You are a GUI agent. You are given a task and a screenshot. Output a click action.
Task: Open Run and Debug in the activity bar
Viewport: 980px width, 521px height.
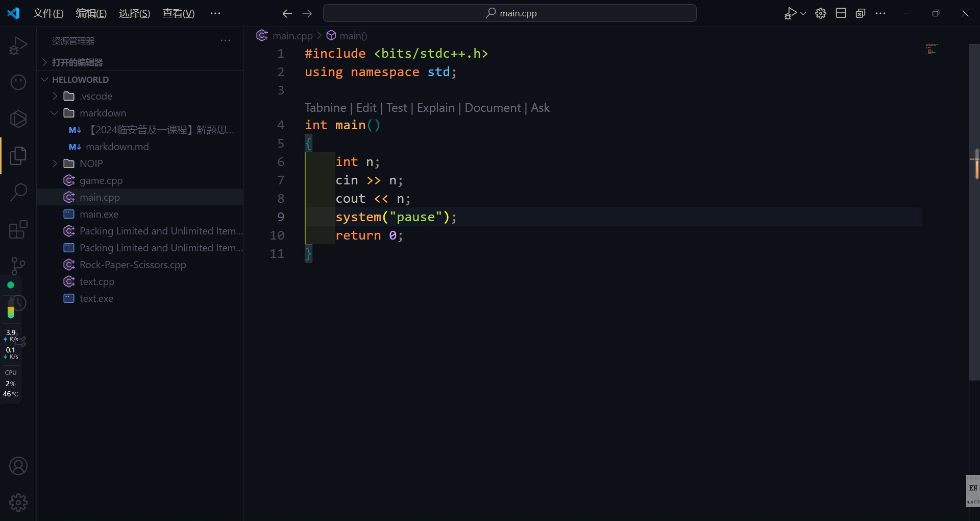(x=18, y=45)
